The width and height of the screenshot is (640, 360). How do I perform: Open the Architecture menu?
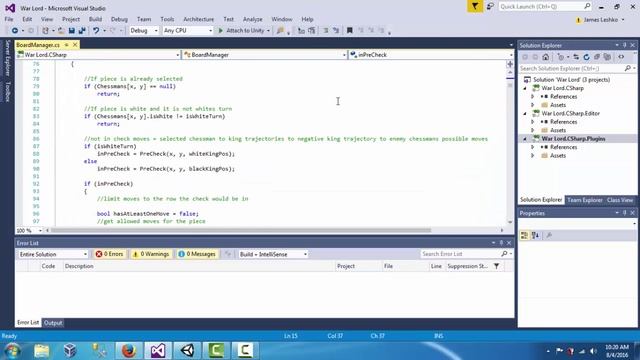tap(198, 19)
